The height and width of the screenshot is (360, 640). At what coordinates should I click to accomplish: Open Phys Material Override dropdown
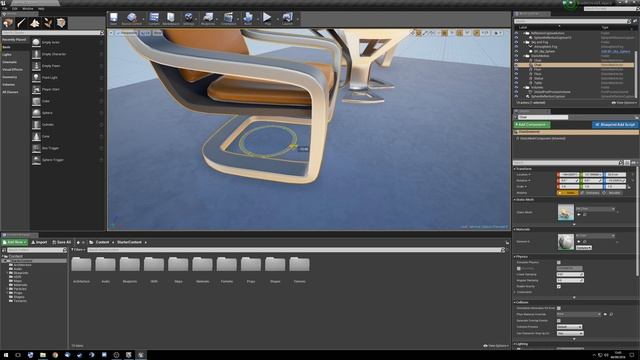(x=579, y=314)
